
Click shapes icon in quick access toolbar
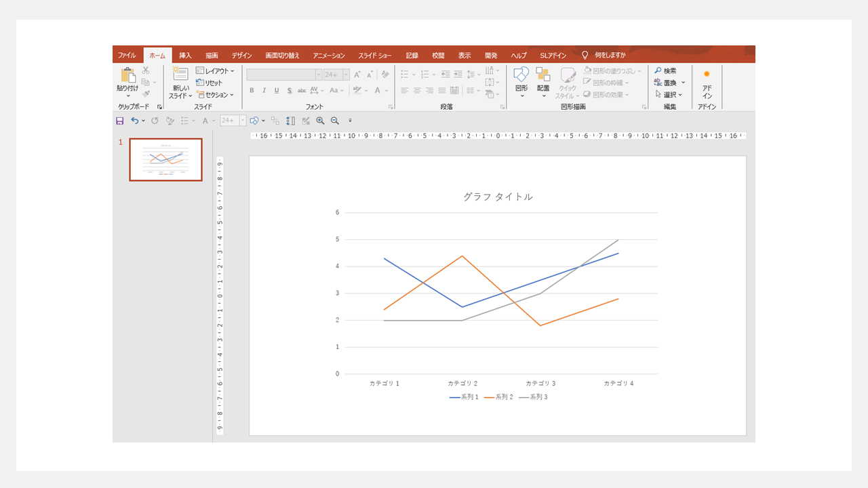[255, 121]
